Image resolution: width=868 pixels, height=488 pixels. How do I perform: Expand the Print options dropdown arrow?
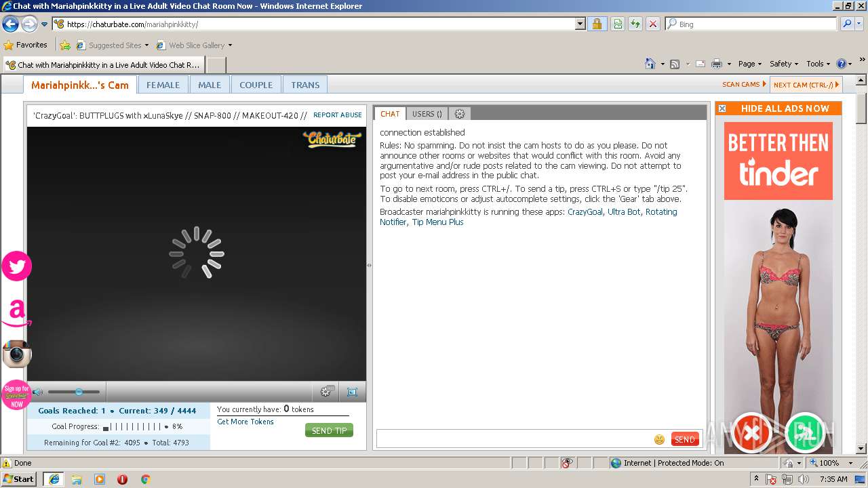point(729,64)
